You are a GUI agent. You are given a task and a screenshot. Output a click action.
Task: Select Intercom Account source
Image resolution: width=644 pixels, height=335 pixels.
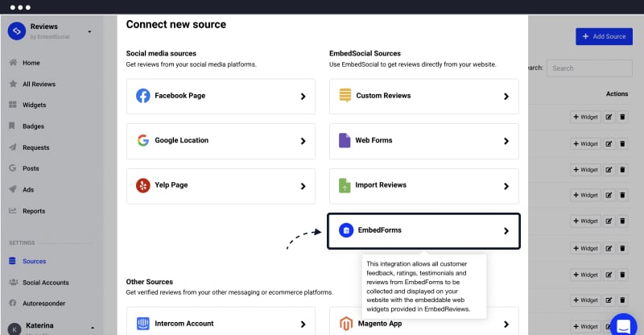221,321
